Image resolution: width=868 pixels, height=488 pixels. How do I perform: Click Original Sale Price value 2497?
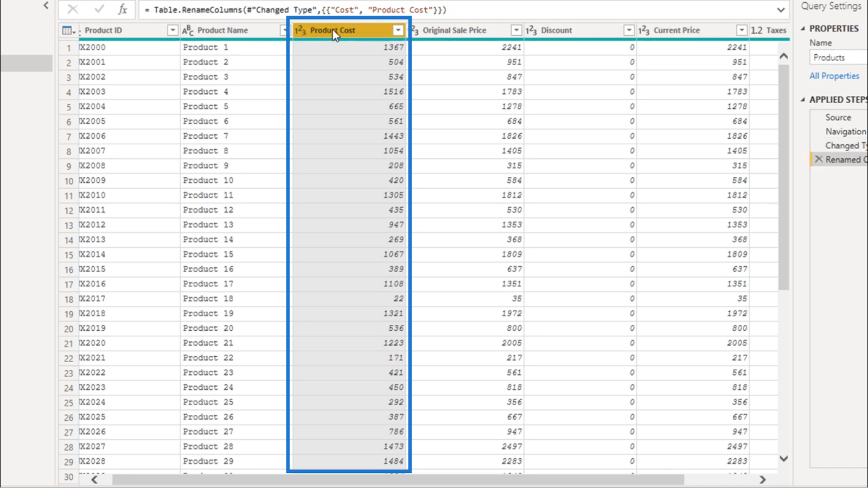point(512,447)
